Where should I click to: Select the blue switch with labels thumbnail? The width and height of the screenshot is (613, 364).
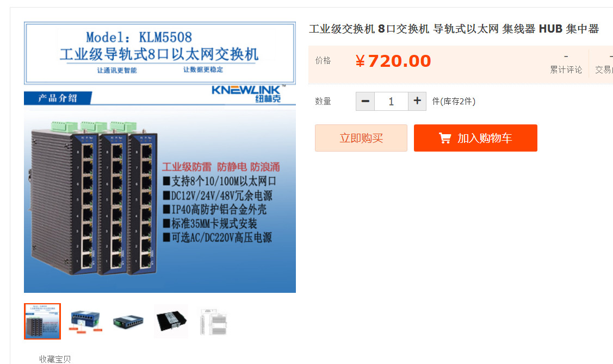(85, 321)
